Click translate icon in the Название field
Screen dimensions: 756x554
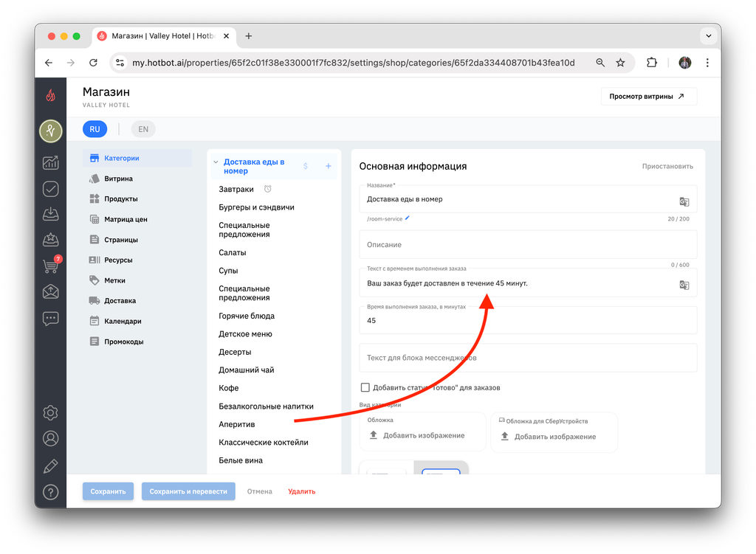click(x=684, y=202)
